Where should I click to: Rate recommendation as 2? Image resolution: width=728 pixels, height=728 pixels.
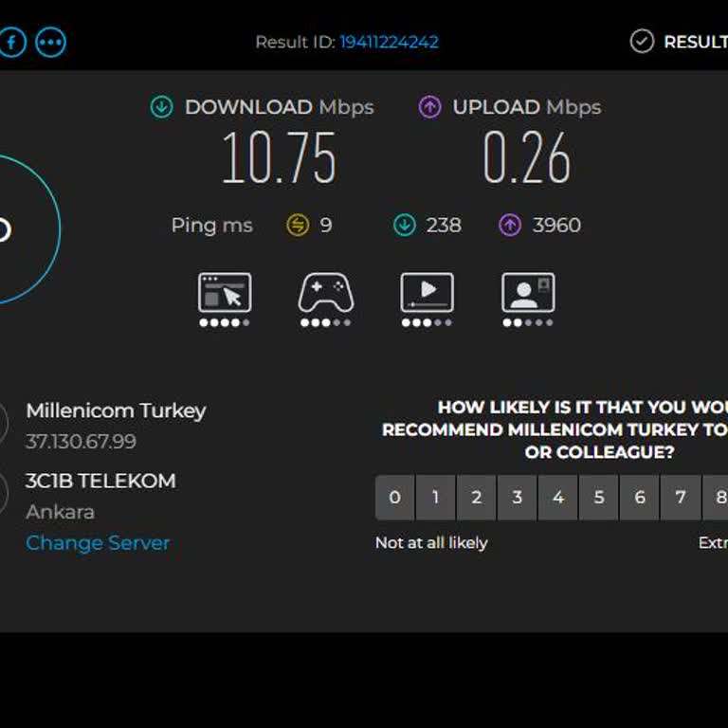(477, 498)
